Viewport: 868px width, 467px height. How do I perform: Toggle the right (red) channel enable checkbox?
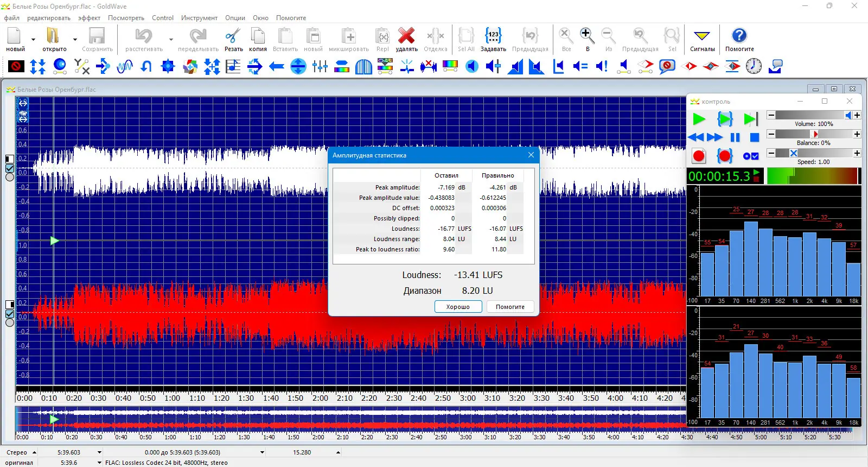pyautogui.click(x=10, y=314)
